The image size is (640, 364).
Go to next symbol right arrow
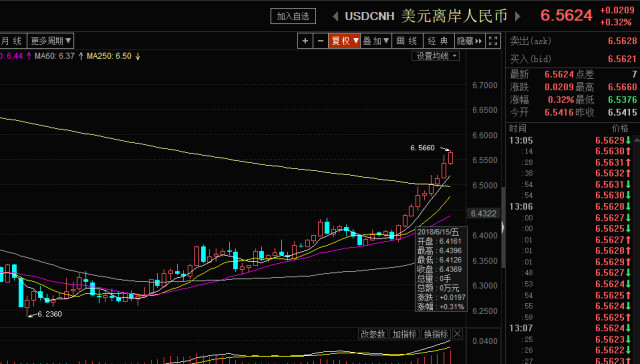[x=518, y=16]
